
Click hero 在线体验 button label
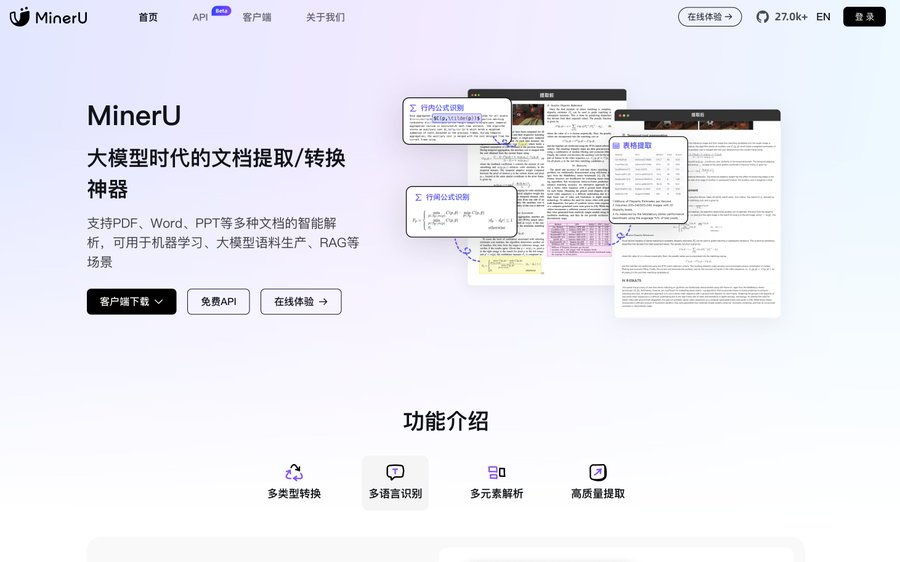[294, 301]
